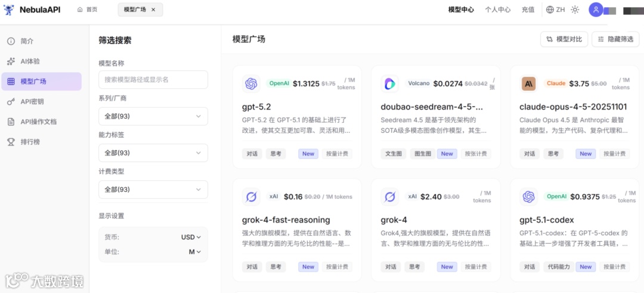Click the $3.75 price on claude-opus card
This screenshot has height=293, width=644.
(x=579, y=83)
